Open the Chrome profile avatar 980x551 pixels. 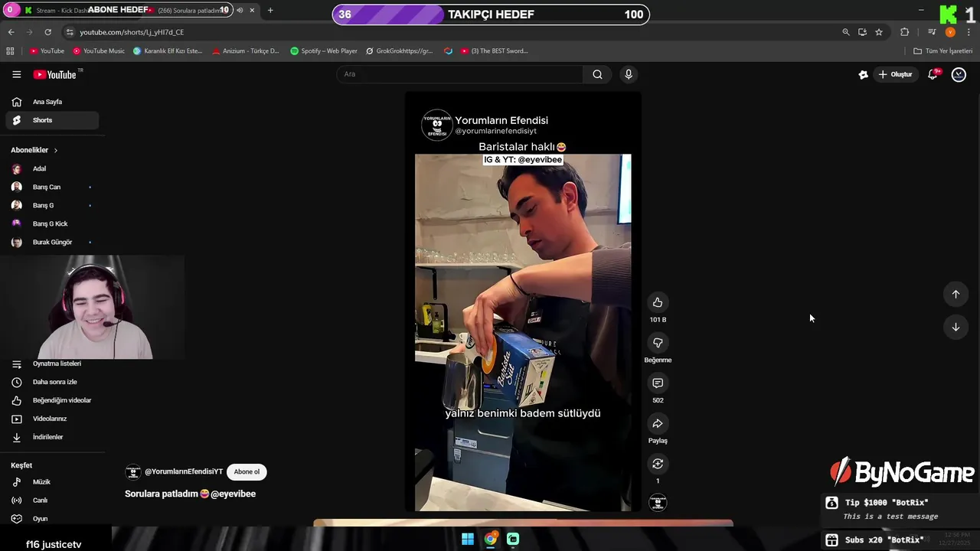[x=950, y=32]
